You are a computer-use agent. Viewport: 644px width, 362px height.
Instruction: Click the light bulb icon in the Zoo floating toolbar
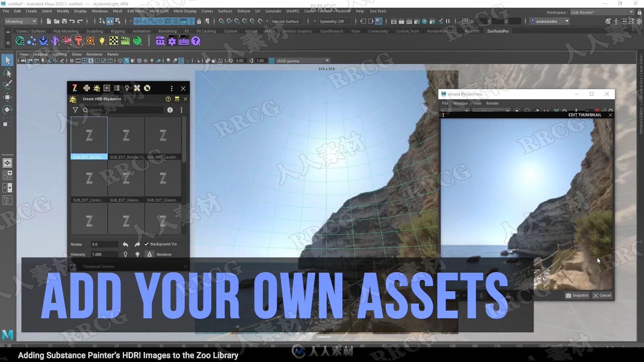click(127, 88)
